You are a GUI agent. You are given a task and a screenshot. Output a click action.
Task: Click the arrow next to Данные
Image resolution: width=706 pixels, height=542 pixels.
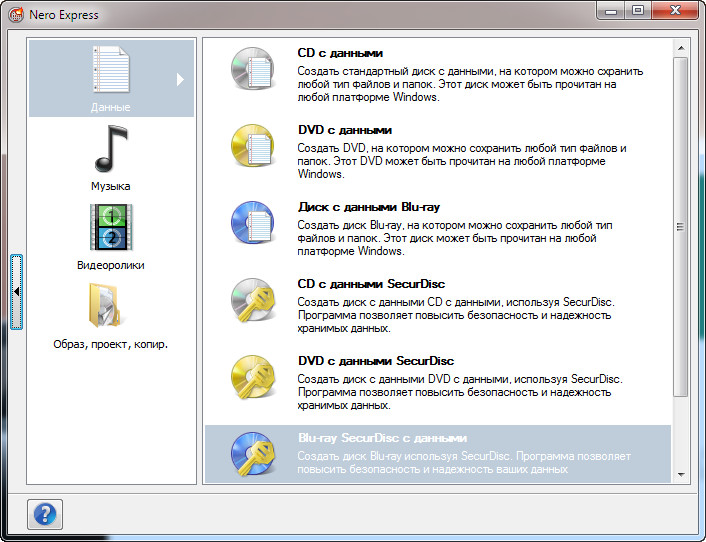(x=181, y=79)
